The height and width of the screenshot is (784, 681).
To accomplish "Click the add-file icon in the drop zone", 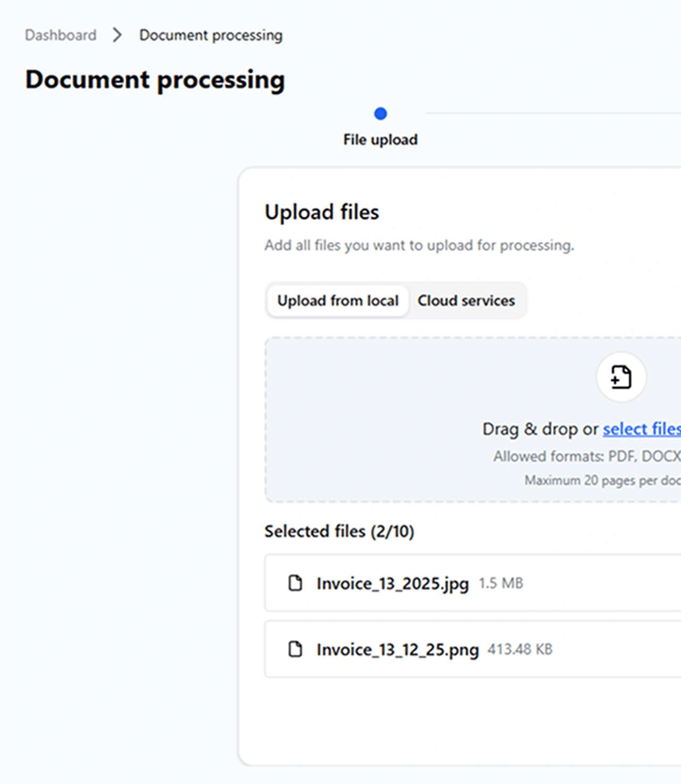I will click(621, 377).
